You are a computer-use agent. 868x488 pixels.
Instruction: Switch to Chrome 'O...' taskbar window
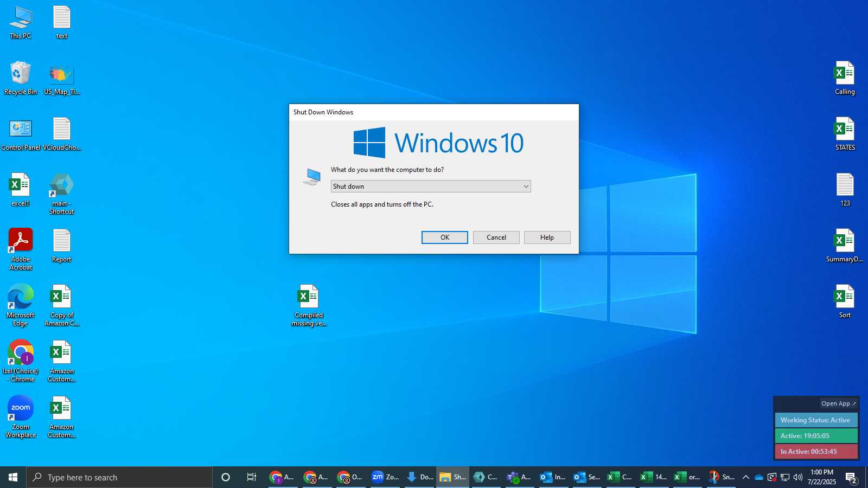pyautogui.click(x=351, y=477)
